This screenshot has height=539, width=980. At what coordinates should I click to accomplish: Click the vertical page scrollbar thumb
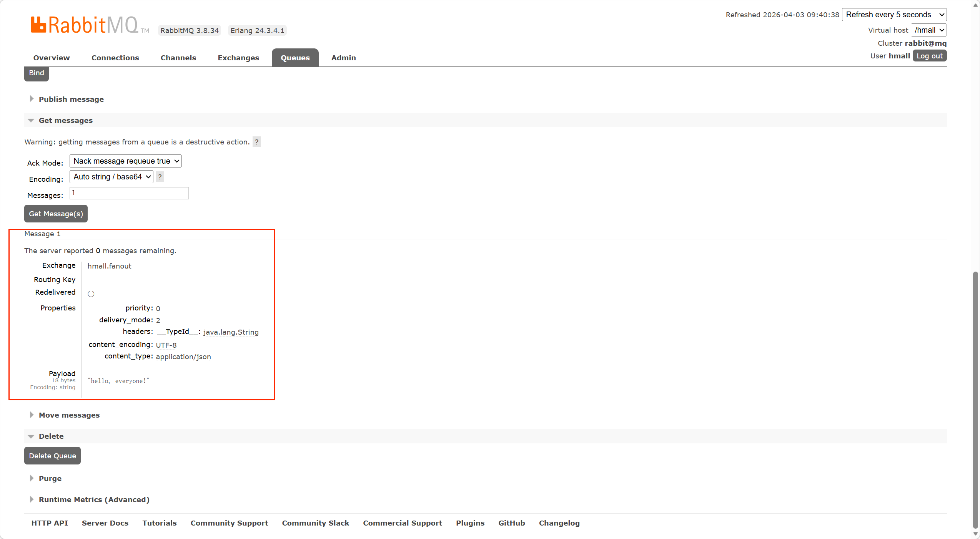point(975,400)
